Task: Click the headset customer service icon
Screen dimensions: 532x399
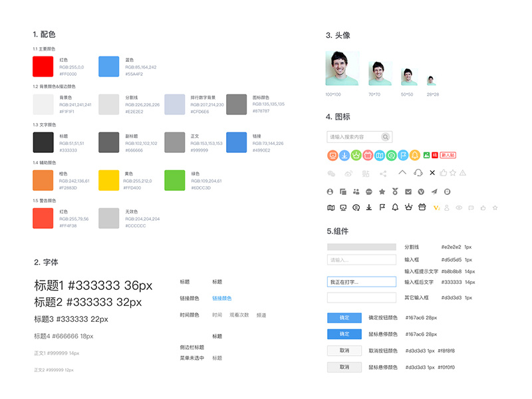Action: (x=418, y=173)
